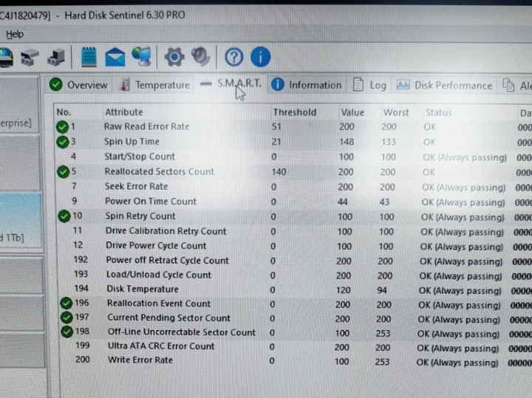Click the Disk Temperature worst value 94

click(382, 290)
